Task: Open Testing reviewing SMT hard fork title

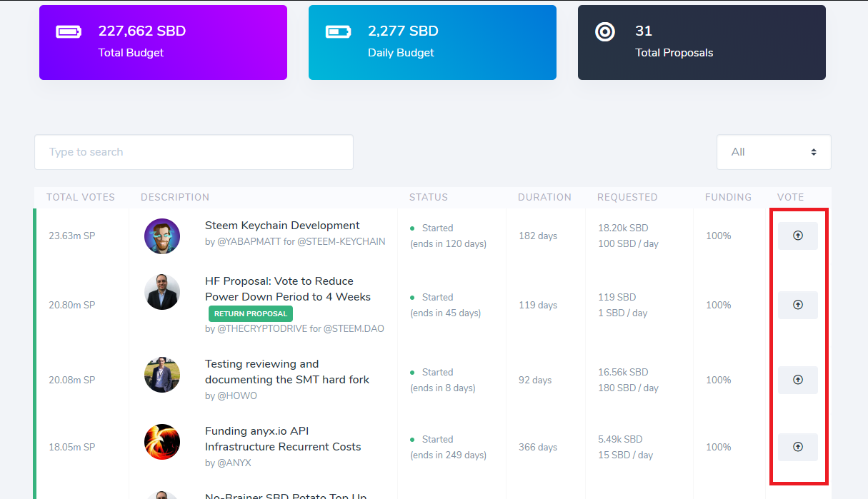Action: (x=287, y=372)
